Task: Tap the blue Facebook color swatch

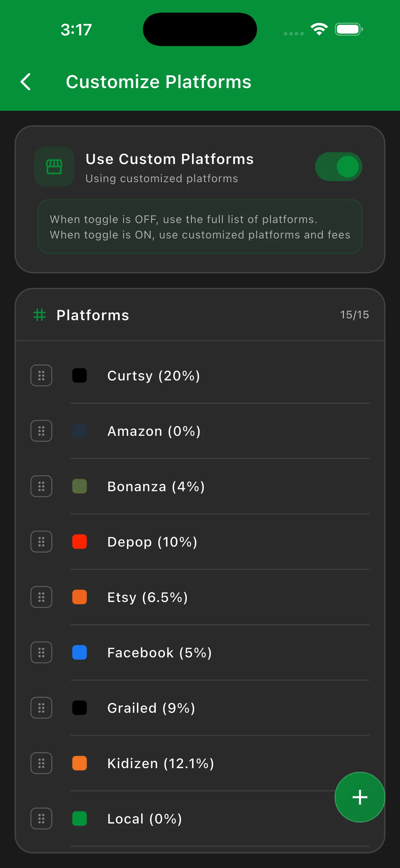Action: (x=80, y=652)
